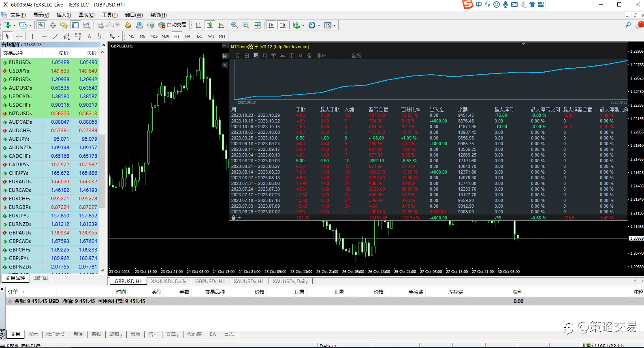Sort terminal by 获利 profit column

[x=517, y=292]
